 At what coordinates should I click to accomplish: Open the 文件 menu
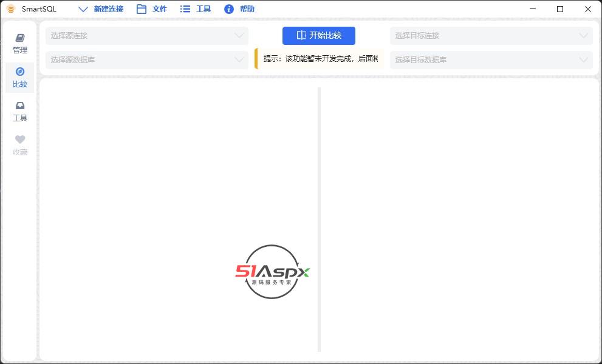click(x=152, y=9)
